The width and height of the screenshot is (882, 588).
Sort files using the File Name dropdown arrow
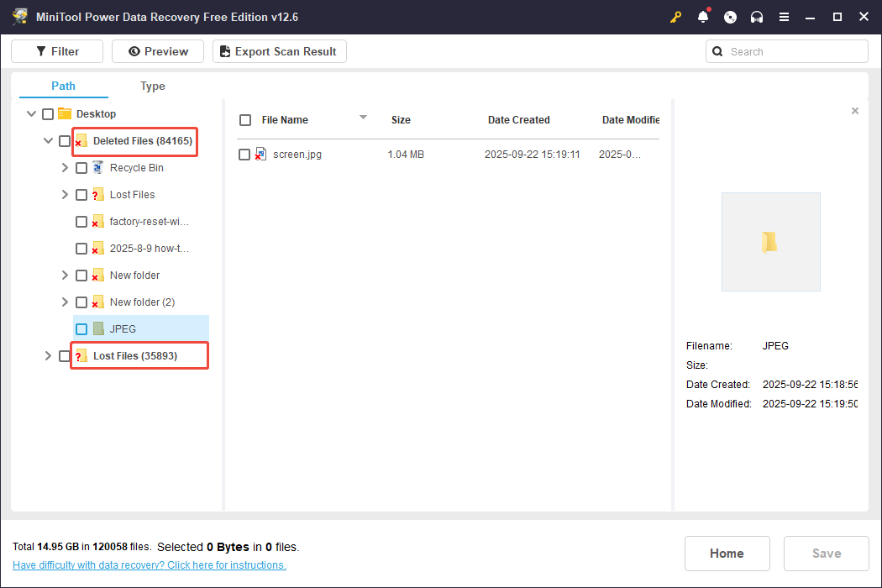coord(363,118)
